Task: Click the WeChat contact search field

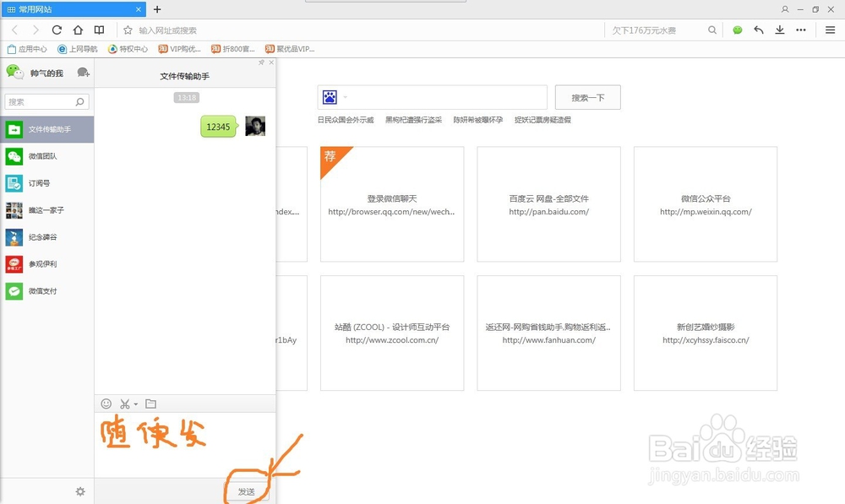Action: point(46,102)
